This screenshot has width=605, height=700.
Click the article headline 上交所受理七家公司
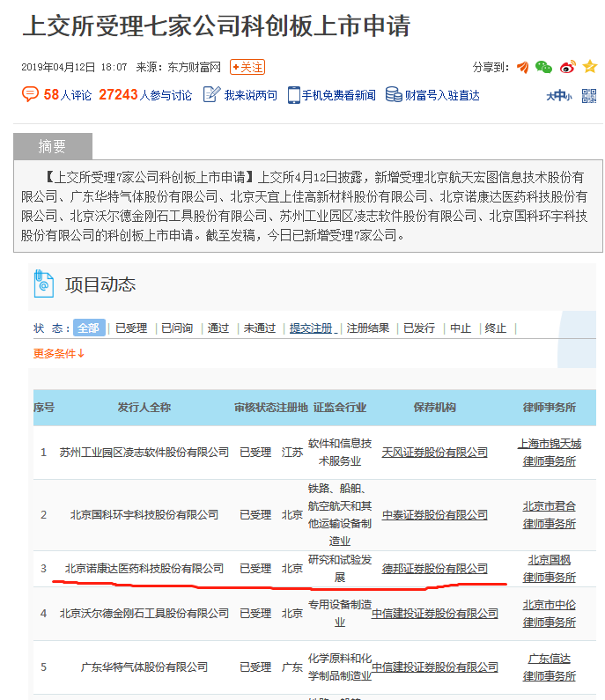coord(216,26)
